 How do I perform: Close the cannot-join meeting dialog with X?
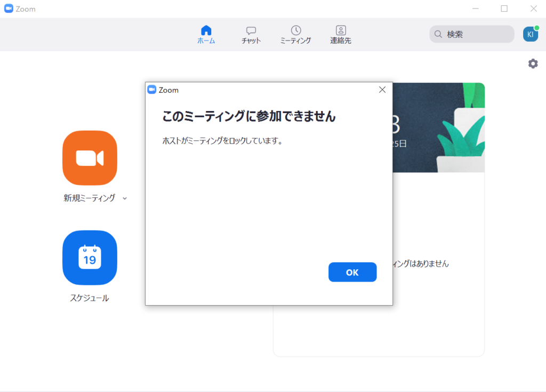click(x=382, y=90)
